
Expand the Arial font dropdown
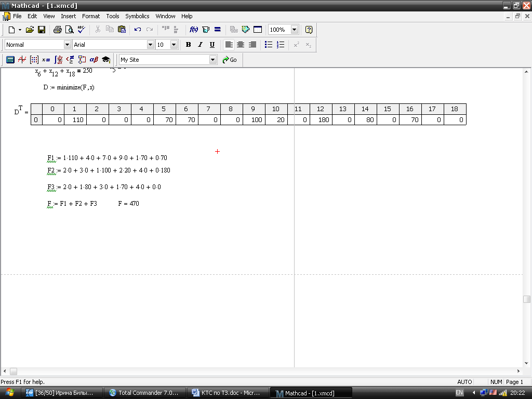[150, 45]
